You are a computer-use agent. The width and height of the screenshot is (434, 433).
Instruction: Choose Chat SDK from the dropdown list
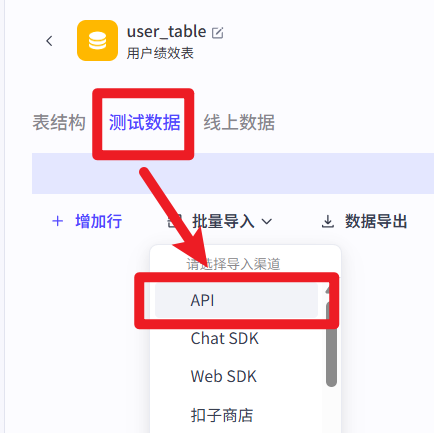pyautogui.click(x=225, y=338)
